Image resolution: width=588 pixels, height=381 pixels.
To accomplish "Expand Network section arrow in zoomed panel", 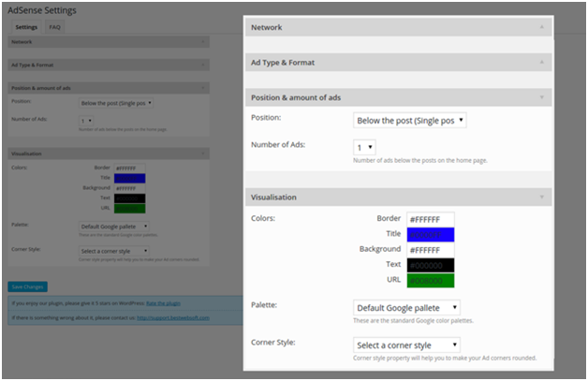I will pyautogui.click(x=541, y=27).
